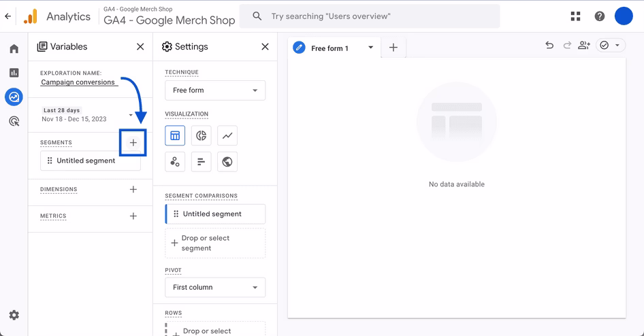Click the TECHNIQUE label

tap(182, 72)
